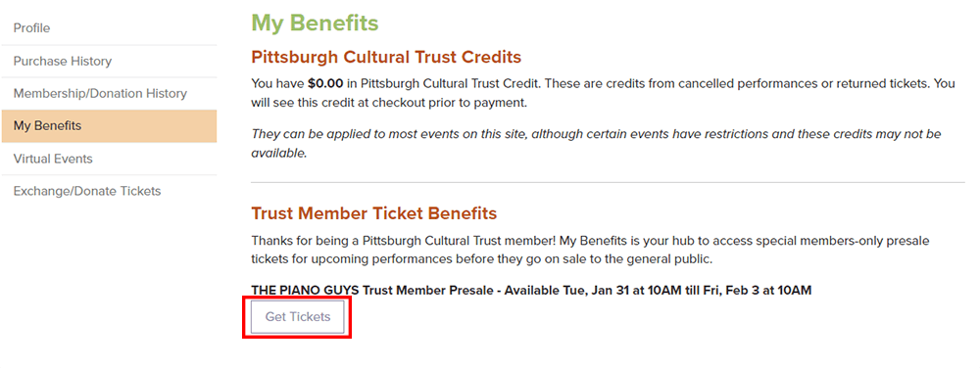980x369 pixels.
Task: Click the italic credit restrictions note
Action: [x=596, y=144]
